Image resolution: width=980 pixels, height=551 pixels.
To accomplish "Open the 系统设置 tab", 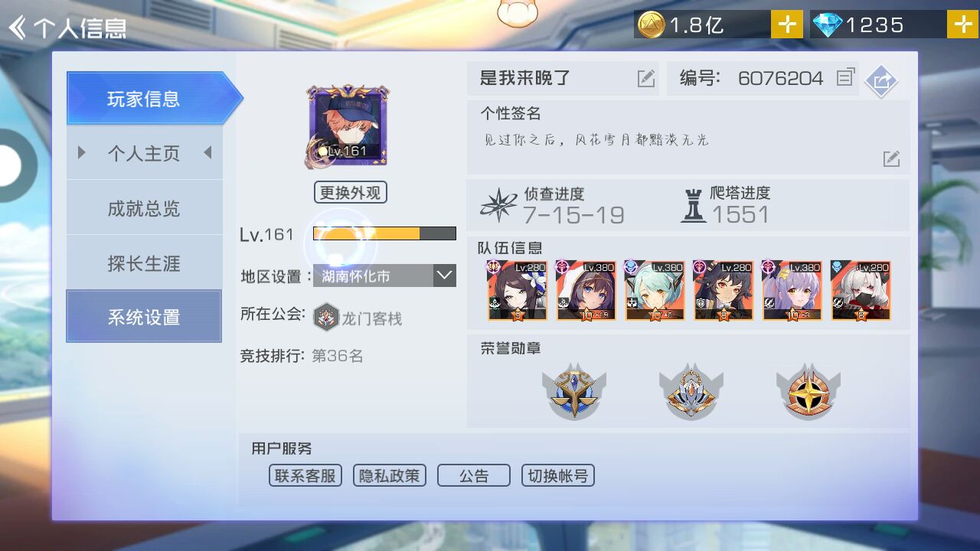I will point(144,316).
